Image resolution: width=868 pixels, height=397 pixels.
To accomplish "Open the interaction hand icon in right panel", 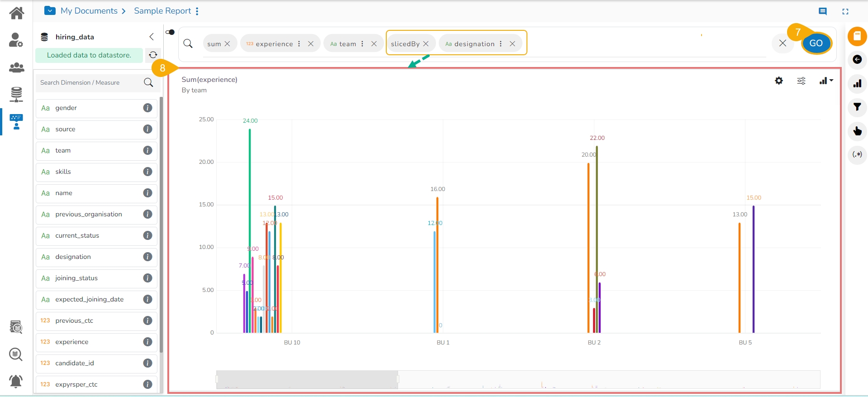I will pyautogui.click(x=857, y=131).
